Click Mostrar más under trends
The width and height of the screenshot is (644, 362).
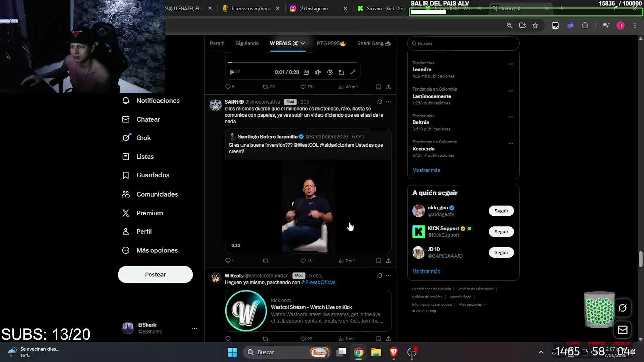point(426,170)
